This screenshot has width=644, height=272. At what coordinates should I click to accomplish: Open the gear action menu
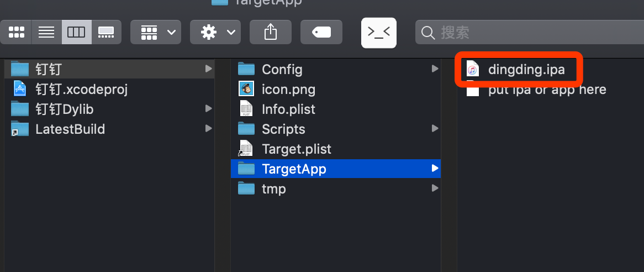(x=215, y=32)
